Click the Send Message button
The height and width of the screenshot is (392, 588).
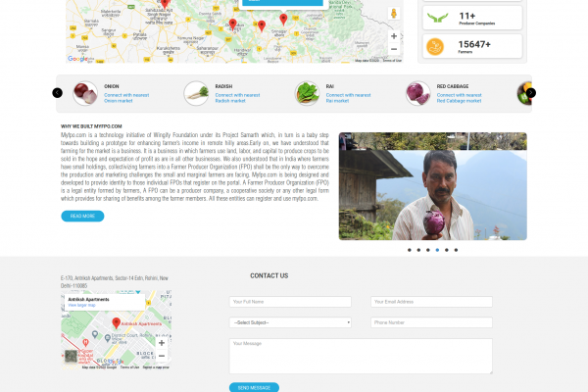tap(254, 387)
